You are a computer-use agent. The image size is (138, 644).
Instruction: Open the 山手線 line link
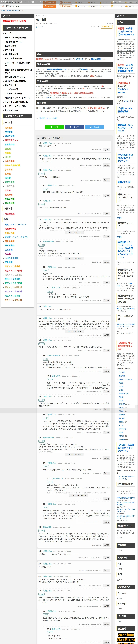[x=8, y=157]
